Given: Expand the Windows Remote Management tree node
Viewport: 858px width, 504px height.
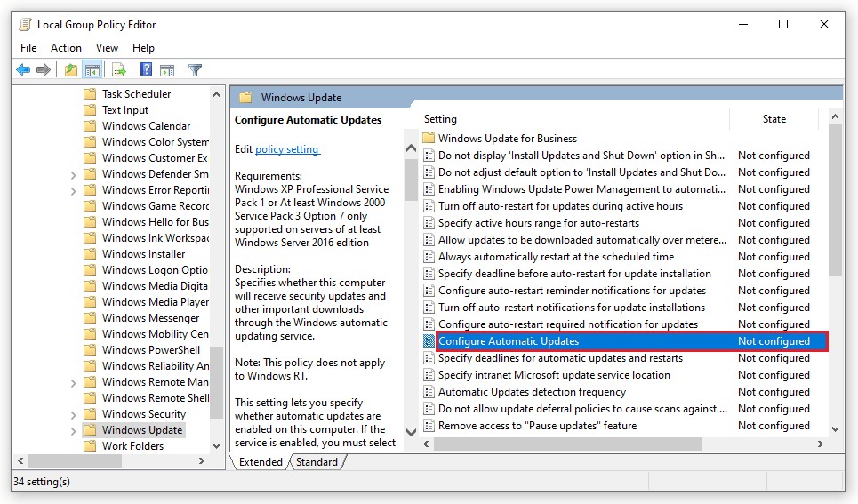Looking at the screenshot, I should point(73,383).
